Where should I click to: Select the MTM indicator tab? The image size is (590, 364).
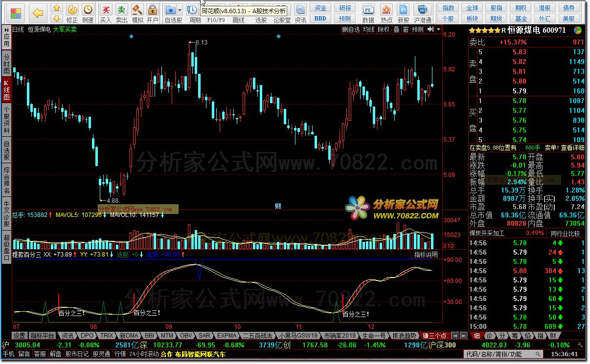click(167, 336)
